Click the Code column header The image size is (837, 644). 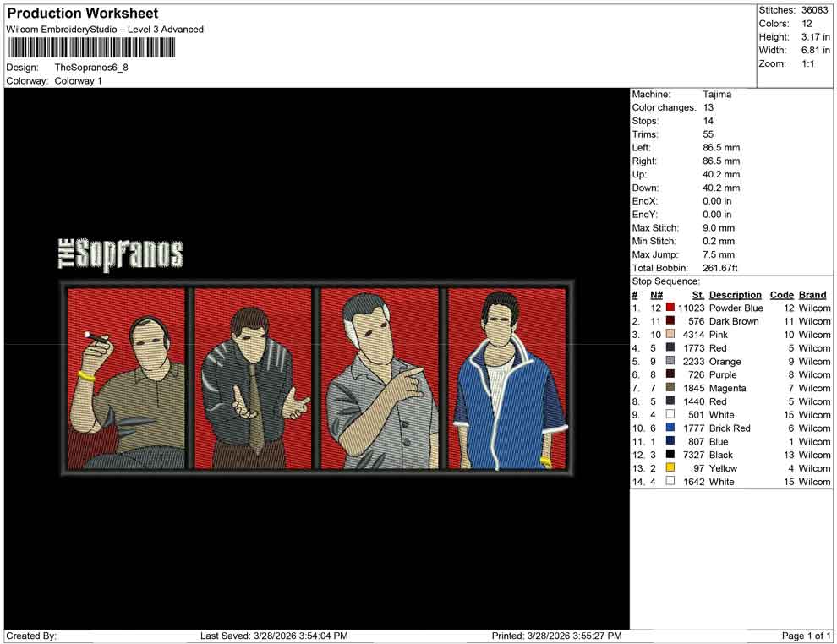pos(782,294)
